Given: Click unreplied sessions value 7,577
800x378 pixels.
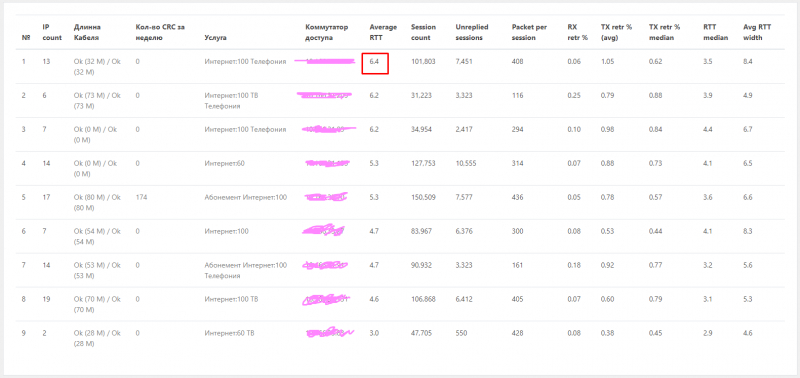Looking at the screenshot, I should (464, 197).
